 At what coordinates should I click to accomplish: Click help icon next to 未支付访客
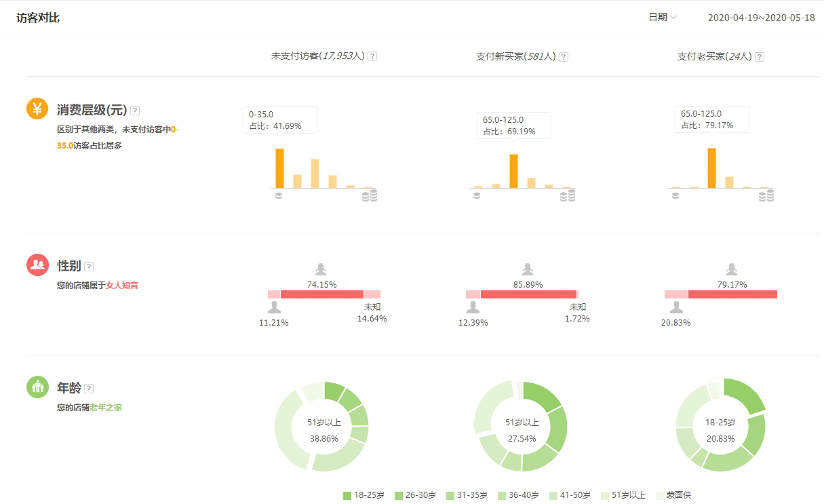click(372, 56)
